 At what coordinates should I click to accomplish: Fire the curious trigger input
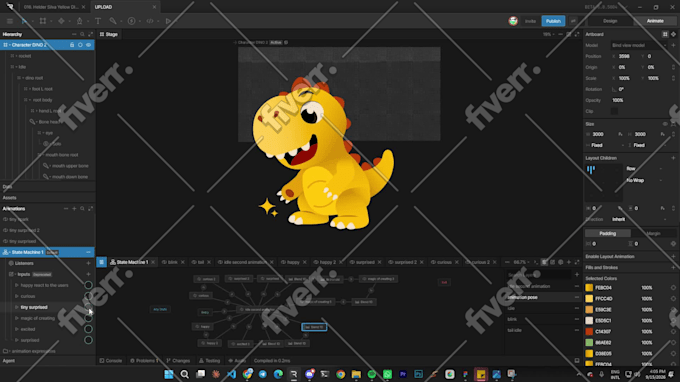88,296
